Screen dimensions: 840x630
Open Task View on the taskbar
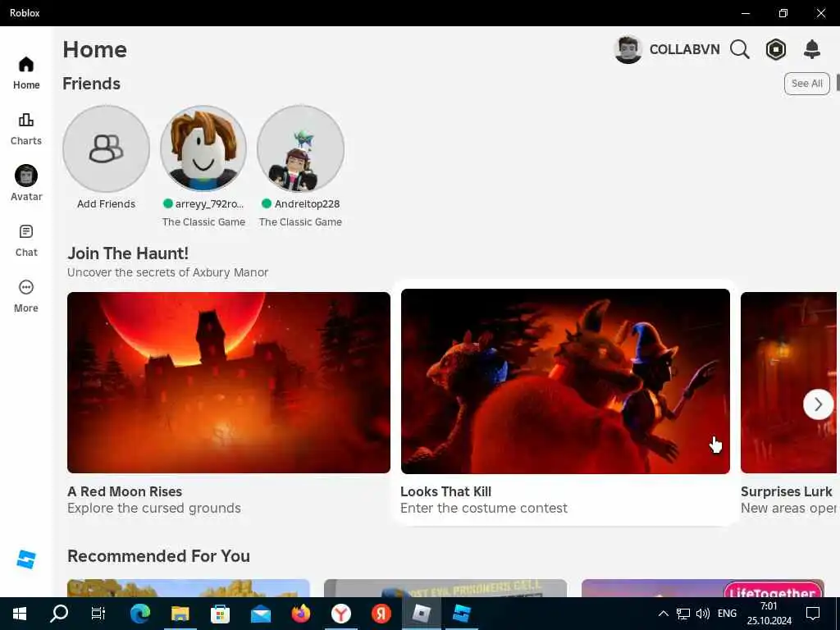[98, 614]
